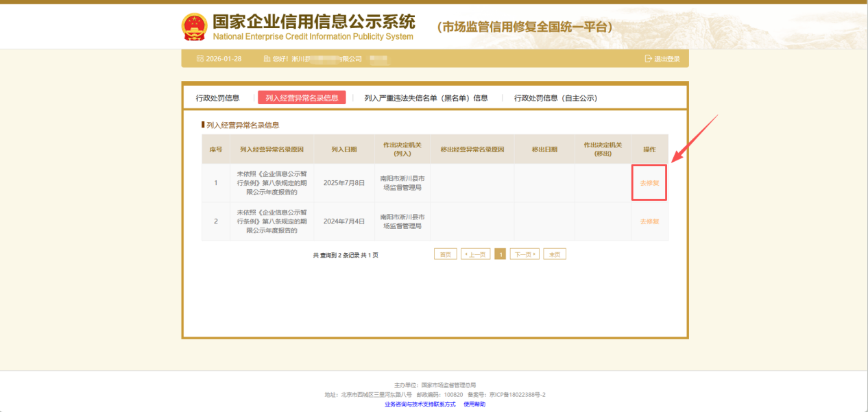The image size is (868, 412).
Task: Click 去修复 for the 2024年7月4日 record
Action: coord(649,221)
